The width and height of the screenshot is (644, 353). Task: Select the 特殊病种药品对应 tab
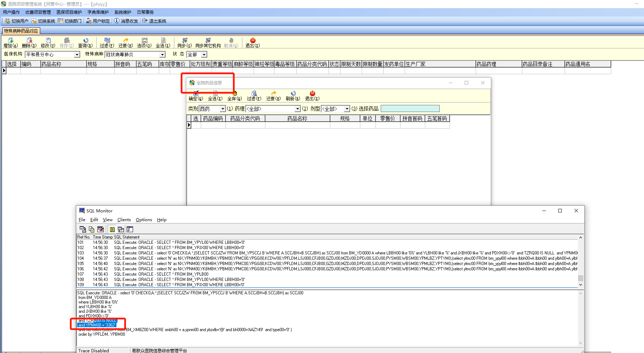tap(21, 31)
